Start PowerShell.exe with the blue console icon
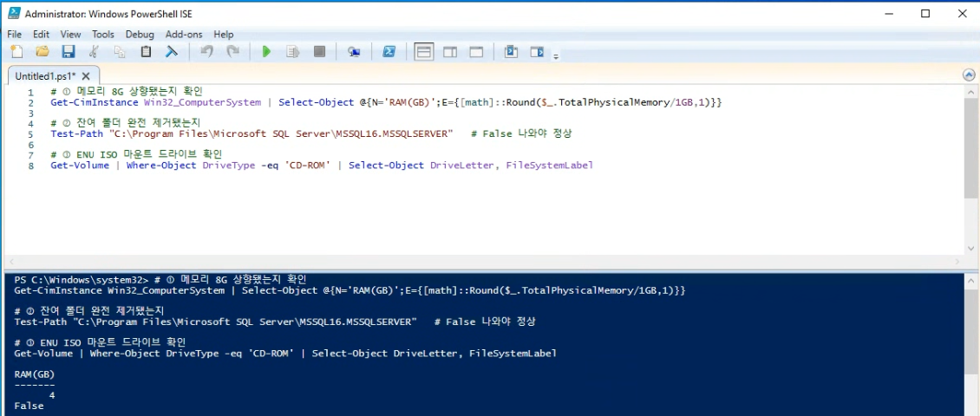This screenshot has width=980, height=416. [389, 52]
